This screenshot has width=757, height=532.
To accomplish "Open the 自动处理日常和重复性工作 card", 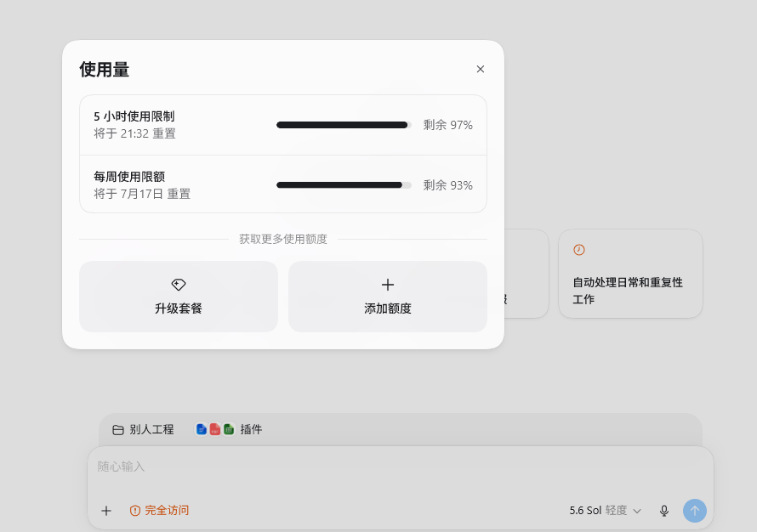I will [630, 274].
